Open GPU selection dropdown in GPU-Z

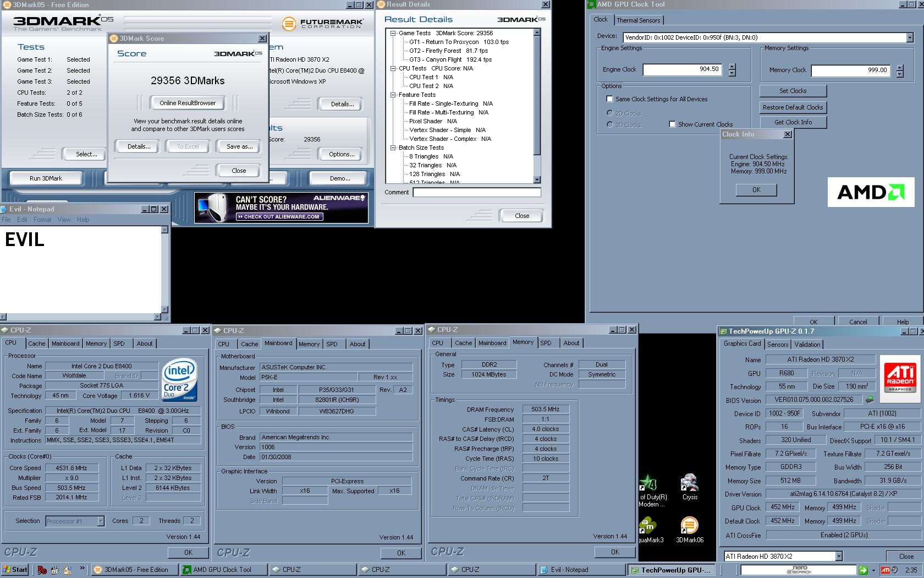838,557
